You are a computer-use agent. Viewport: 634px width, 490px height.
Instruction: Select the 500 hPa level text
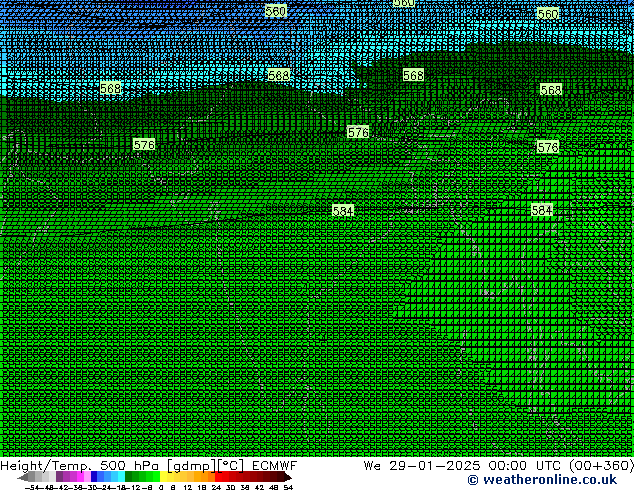(129, 466)
